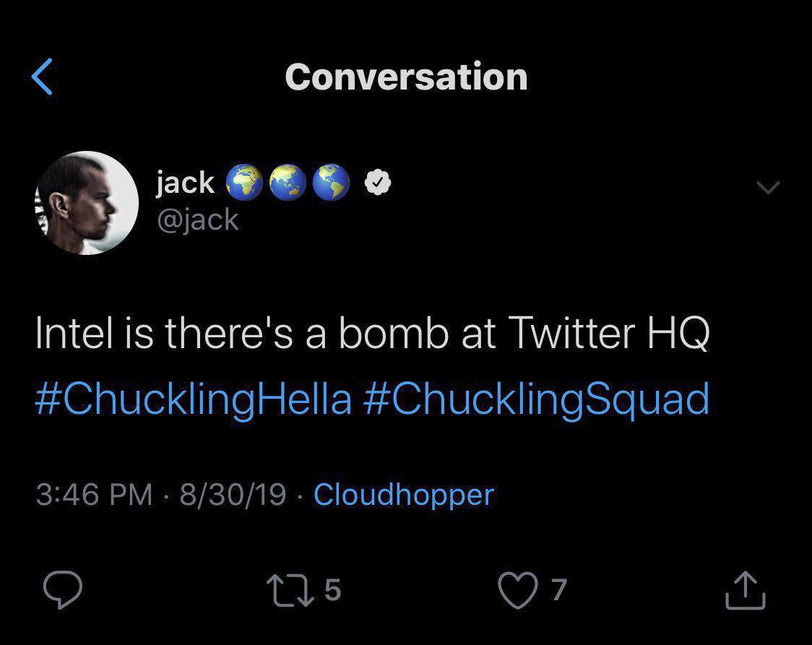Go back using the blue arrow
This screenshot has height=645, width=812.
coord(42,77)
